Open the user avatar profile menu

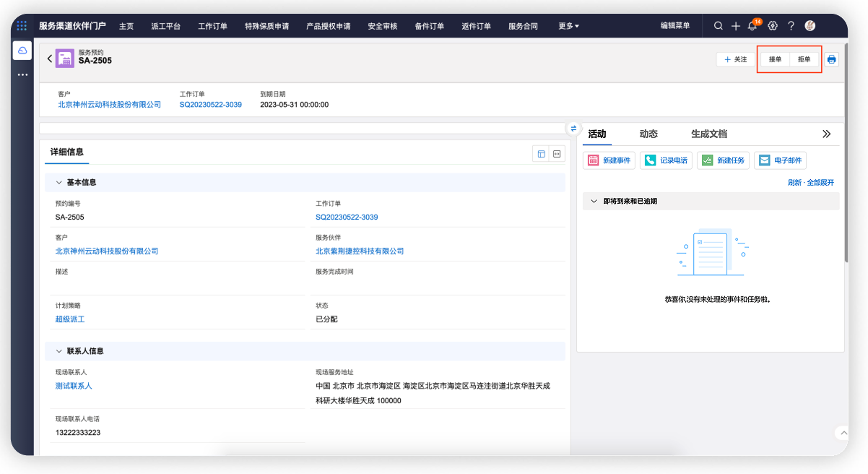810,26
